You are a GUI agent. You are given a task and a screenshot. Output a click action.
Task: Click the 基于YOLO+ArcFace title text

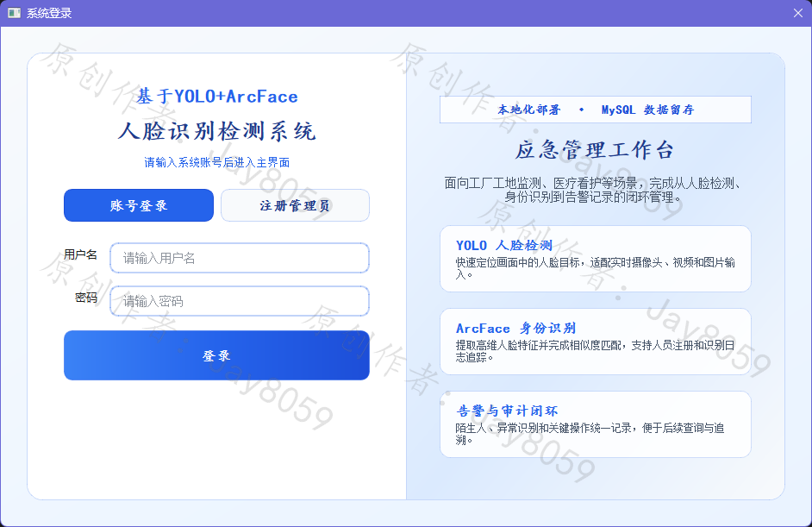(216, 97)
